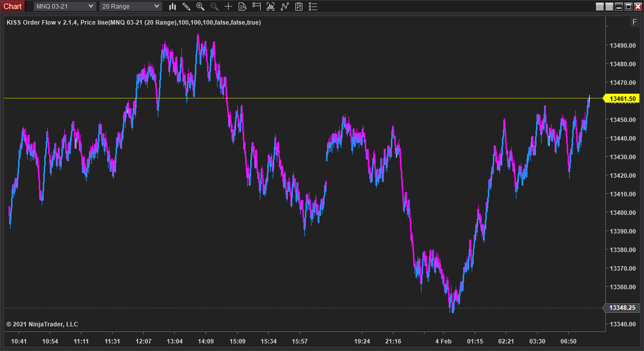Screen dimensions: 644x351
Task: Click the 11:31 time axis label
Action: pos(113,341)
